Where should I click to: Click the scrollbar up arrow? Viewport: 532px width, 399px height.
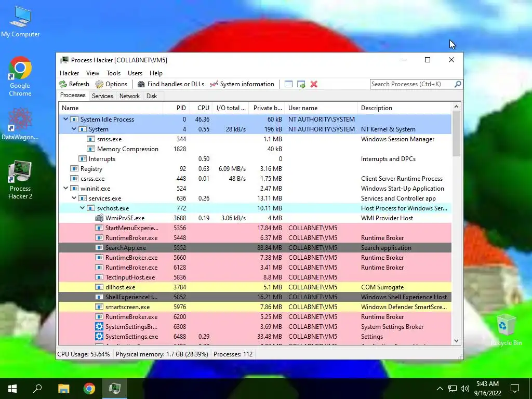click(x=456, y=107)
